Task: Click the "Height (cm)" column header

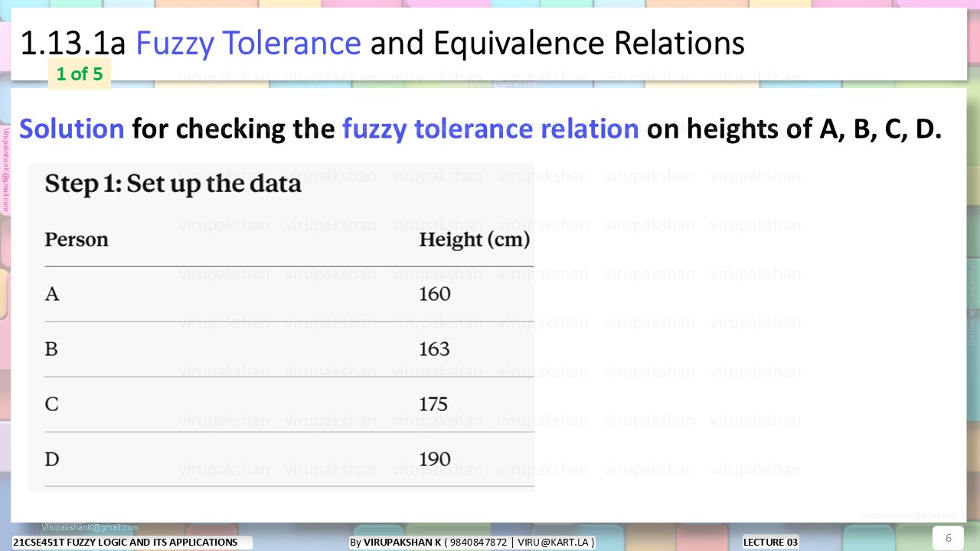Action: point(474,240)
